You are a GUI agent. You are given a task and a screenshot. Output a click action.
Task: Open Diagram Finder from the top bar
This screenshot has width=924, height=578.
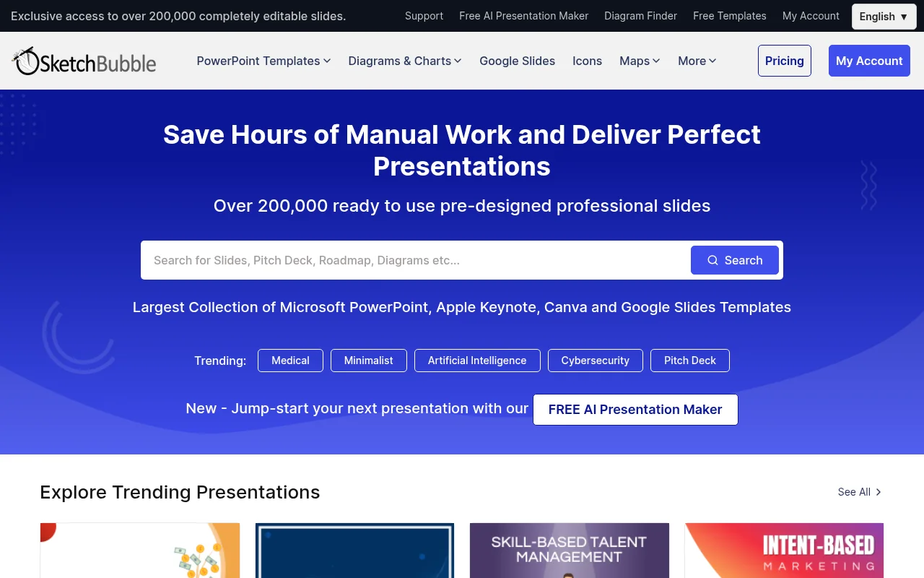click(640, 16)
